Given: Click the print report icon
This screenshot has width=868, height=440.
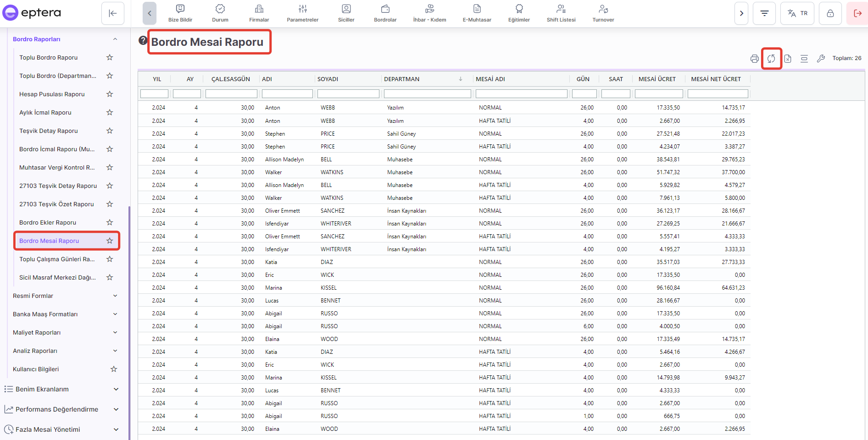Looking at the screenshot, I should 754,59.
